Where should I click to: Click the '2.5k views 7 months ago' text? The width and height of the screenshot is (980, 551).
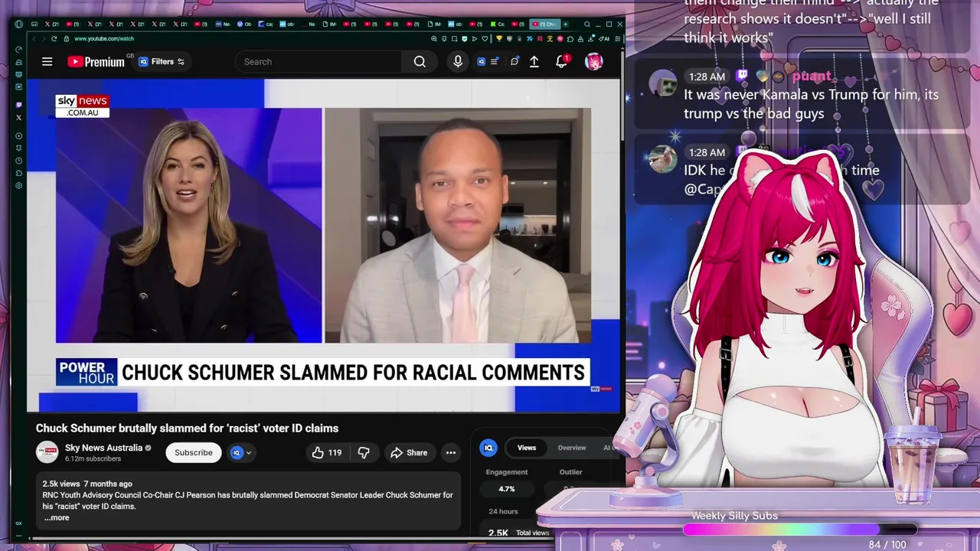tap(87, 484)
